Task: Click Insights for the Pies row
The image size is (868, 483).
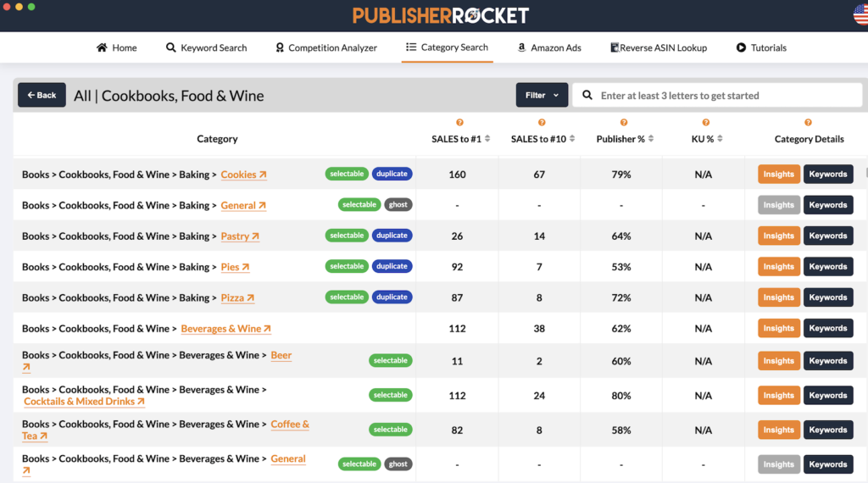Action: point(778,267)
